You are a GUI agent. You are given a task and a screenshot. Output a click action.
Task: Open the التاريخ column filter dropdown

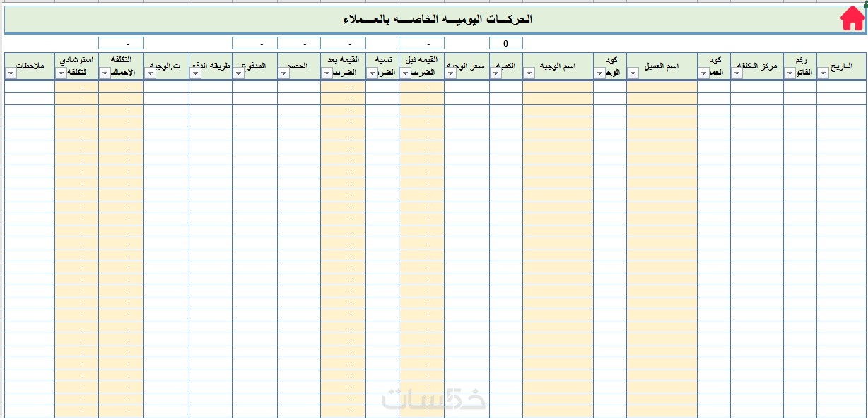click(x=823, y=73)
